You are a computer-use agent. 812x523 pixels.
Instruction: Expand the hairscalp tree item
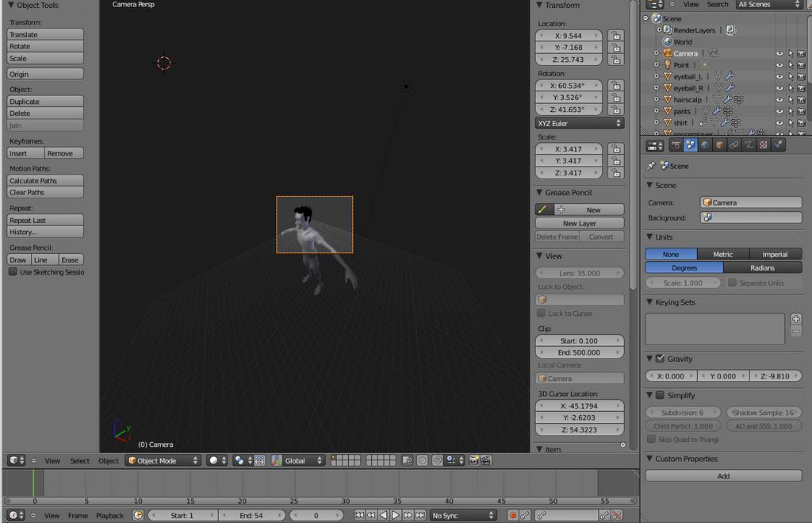pyautogui.click(x=656, y=99)
